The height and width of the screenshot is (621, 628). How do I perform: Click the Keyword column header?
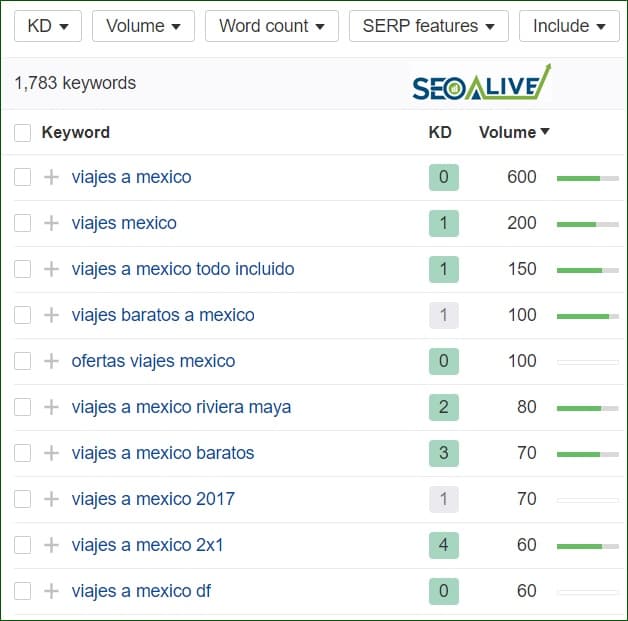(76, 133)
